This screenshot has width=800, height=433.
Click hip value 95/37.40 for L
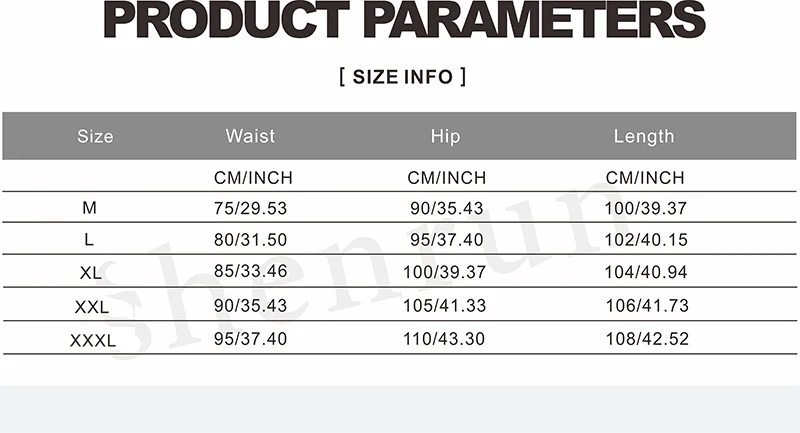point(446,240)
